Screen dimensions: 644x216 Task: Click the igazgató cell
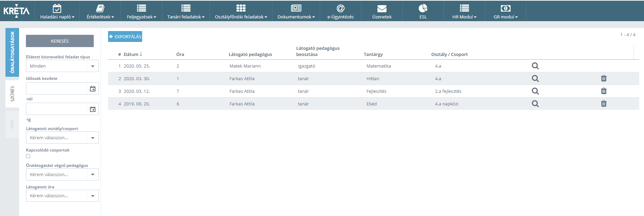[306, 66]
